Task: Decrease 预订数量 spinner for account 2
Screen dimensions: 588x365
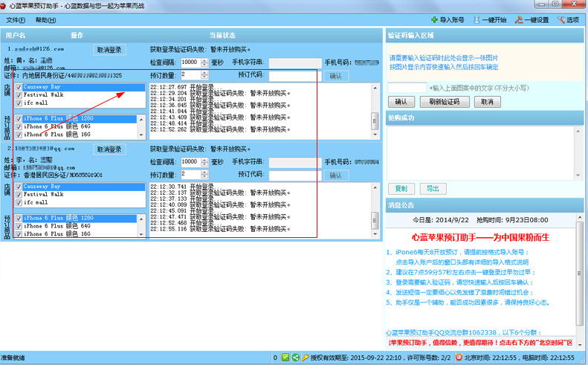Action: pyautogui.click(x=204, y=177)
